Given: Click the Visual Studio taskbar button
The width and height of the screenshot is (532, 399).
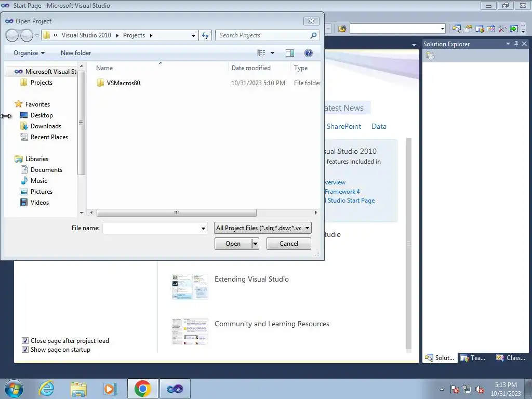Looking at the screenshot, I should click(175, 389).
